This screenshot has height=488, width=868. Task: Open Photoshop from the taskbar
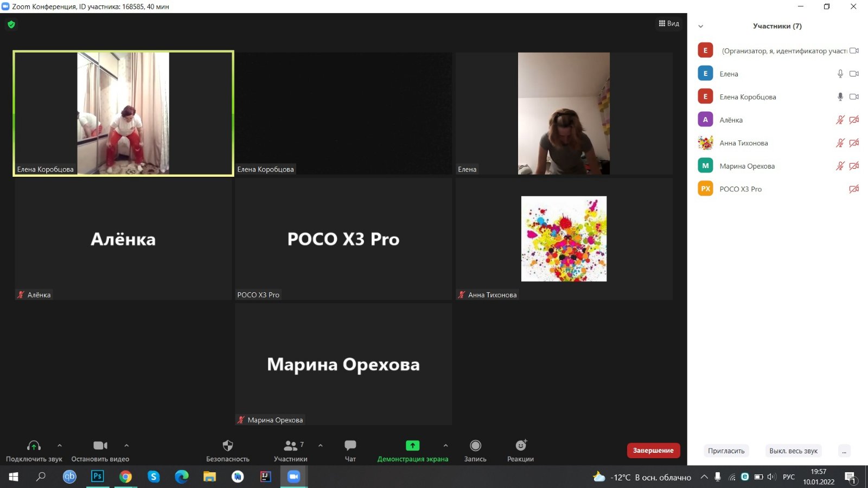tap(98, 477)
